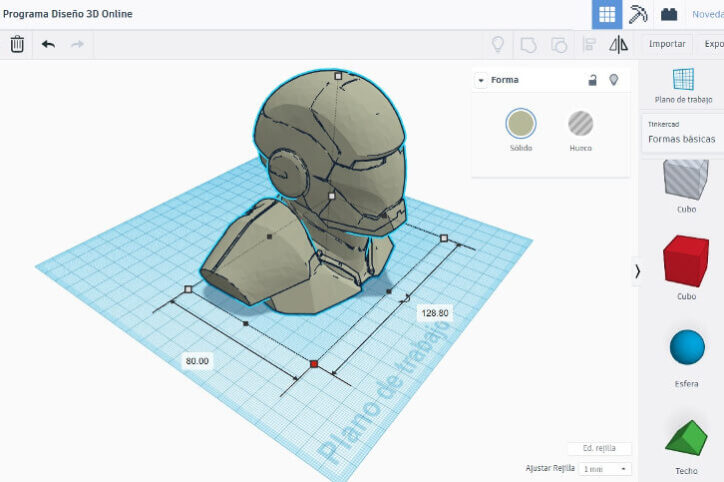Select the 3D design grid view
Image resolution: width=724 pixels, height=482 pixels.
click(x=607, y=14)
